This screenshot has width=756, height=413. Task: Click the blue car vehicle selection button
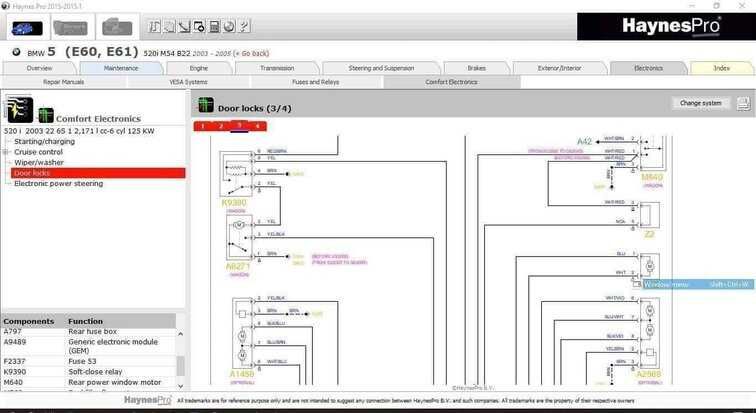click(27, 27)
